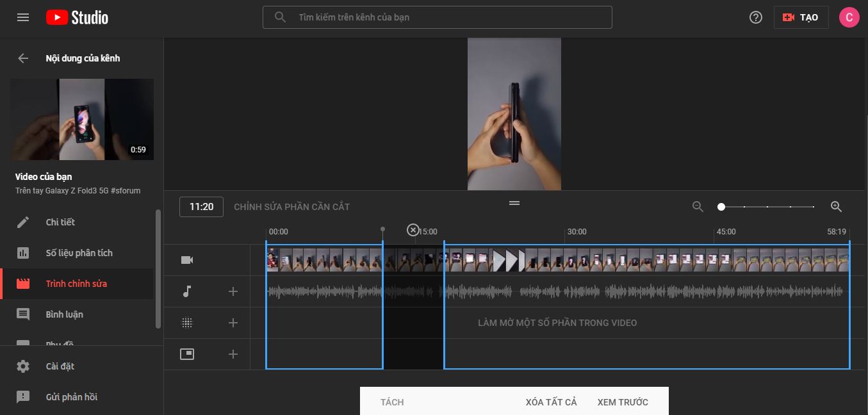868x415 pixels.
Task: Add an end screen with the plus icon
Action: [x=233, y=354]
